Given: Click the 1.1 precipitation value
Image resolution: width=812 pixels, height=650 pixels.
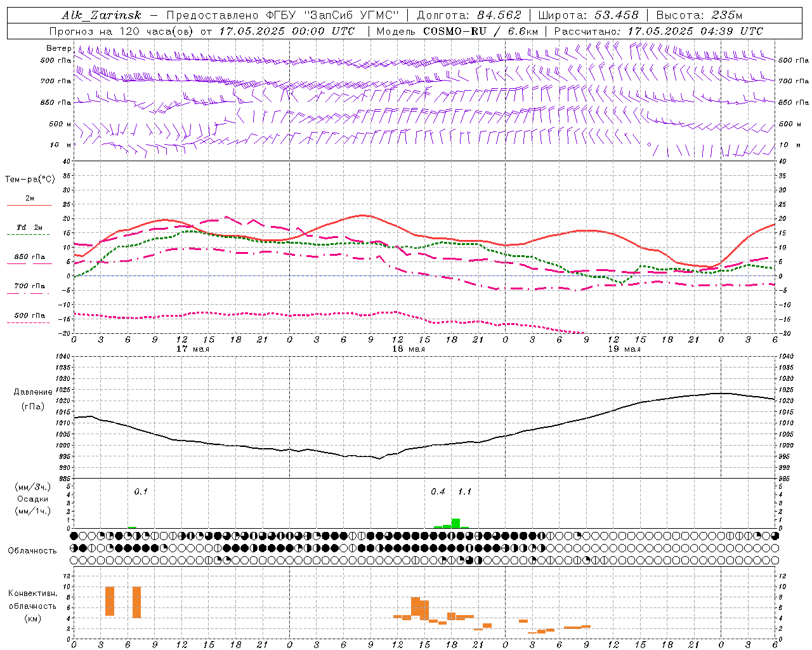Looking at the screenshot, I should pyautogui.click(x=464, y=491).
